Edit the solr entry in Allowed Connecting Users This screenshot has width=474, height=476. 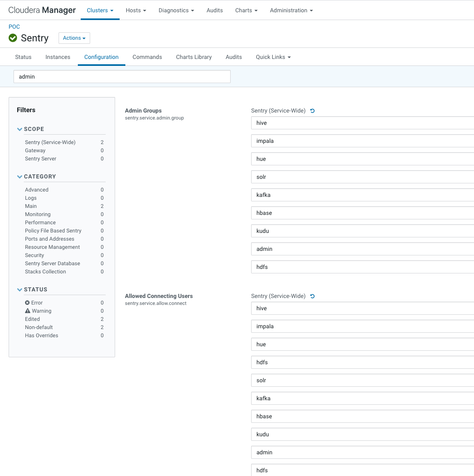[x=363, y=380]
